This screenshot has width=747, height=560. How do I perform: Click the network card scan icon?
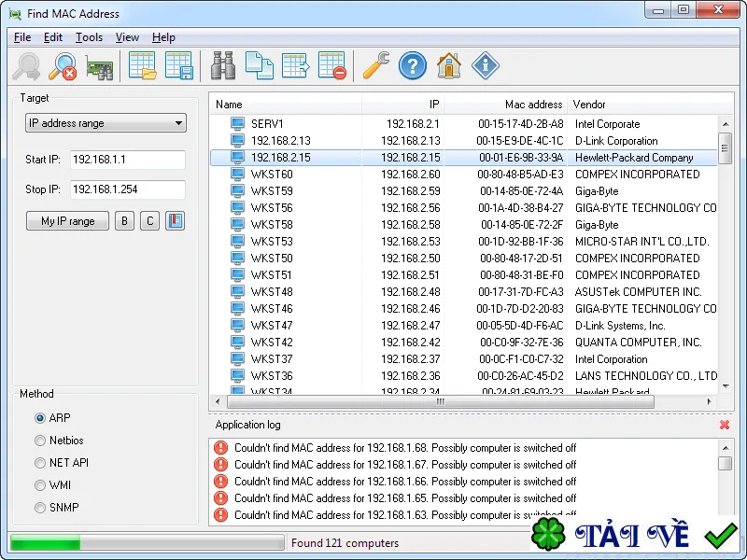[99, 66]
